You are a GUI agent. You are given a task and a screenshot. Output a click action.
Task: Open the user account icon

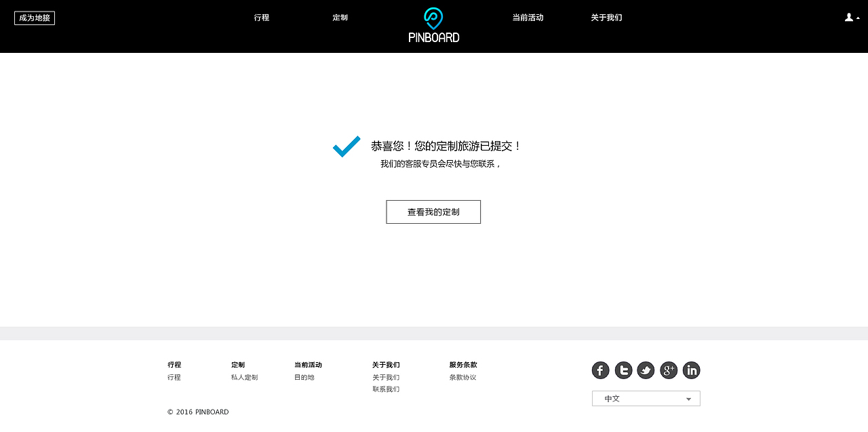click(x=848, y=17)
